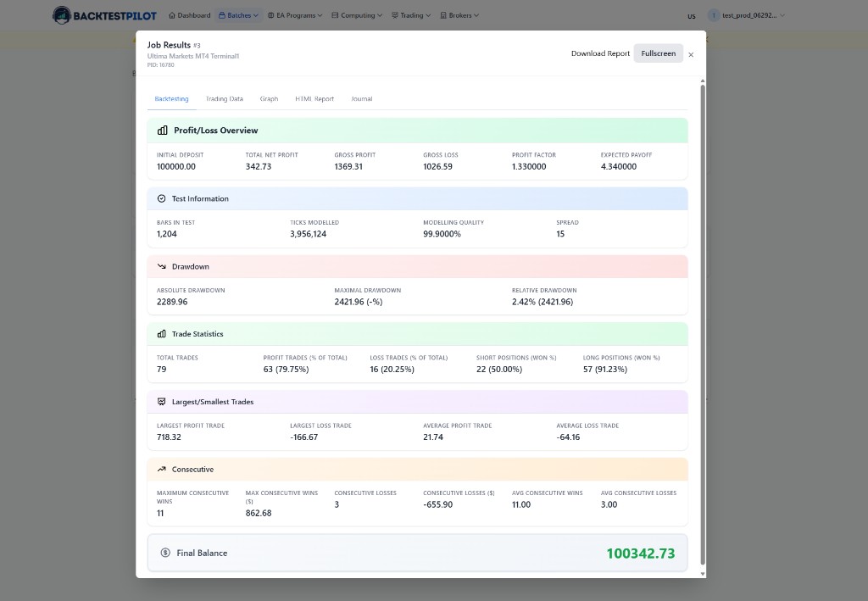The width and height of the screenshot is (868, 601).
Task: Click the Trade Statistics chart icon
Action: click(162, 334)
